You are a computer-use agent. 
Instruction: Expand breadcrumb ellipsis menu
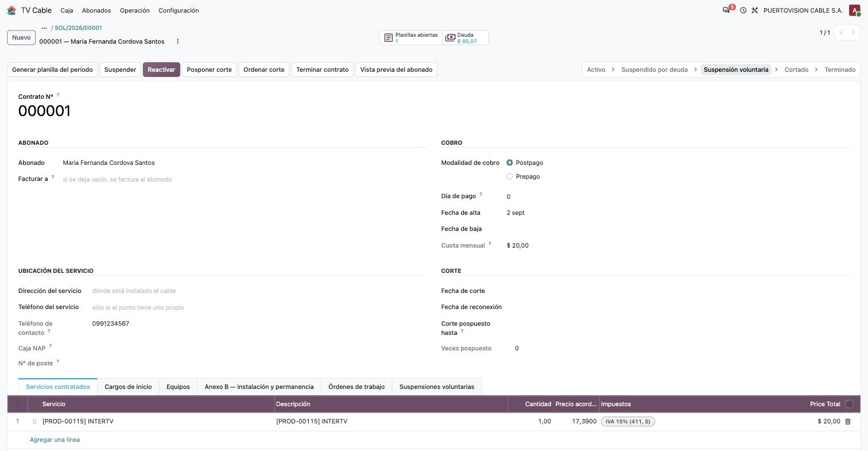coord(44,28)
